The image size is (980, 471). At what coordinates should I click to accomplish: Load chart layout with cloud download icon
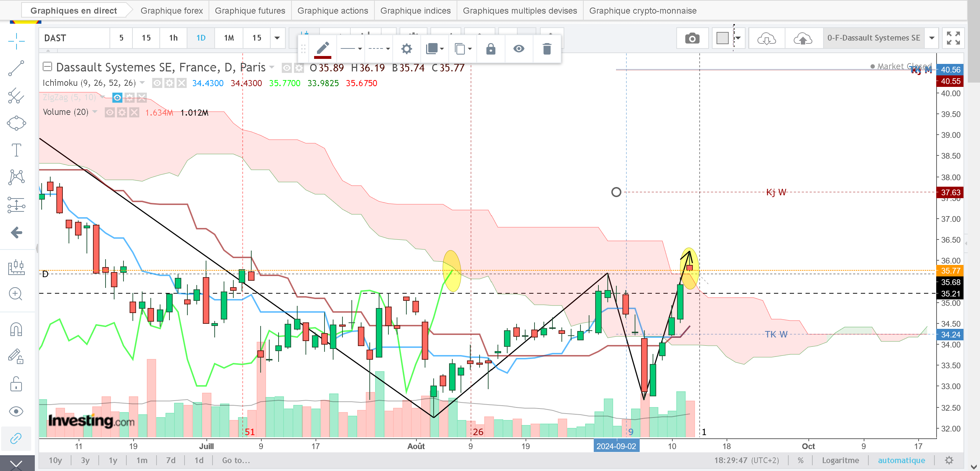[766, 38]
